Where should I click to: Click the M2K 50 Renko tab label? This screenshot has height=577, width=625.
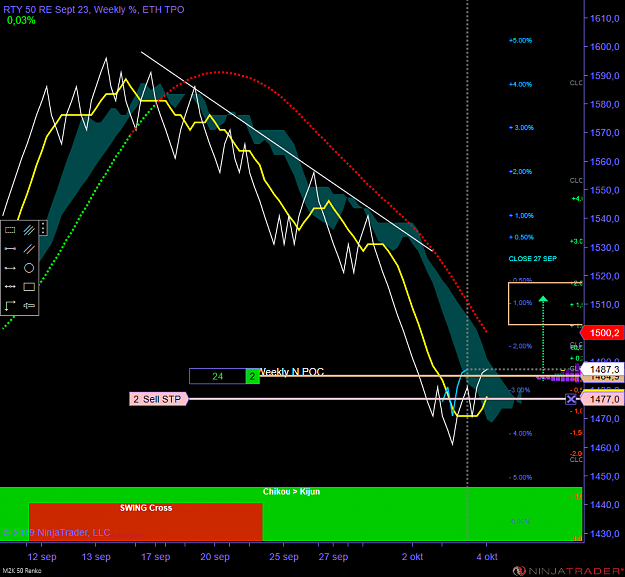pos(22,571)
